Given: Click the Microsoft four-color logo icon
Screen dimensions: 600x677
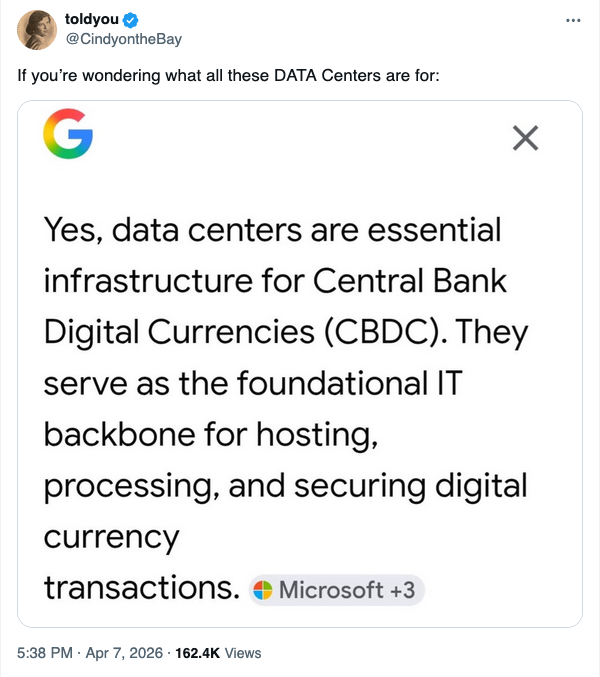Looking at the screenshot, I should point(263,590).
